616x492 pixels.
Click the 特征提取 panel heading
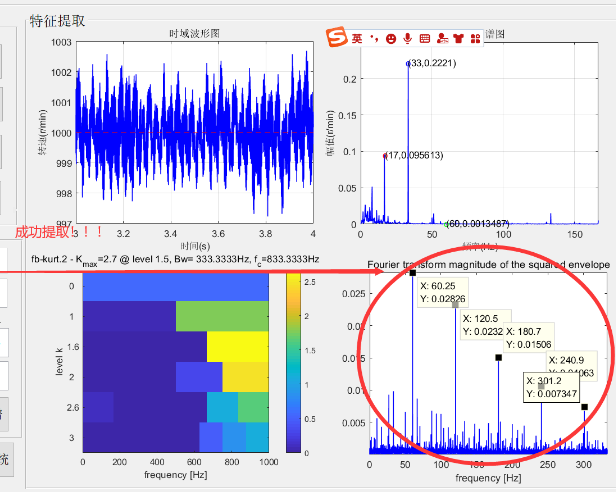[57, 21]
